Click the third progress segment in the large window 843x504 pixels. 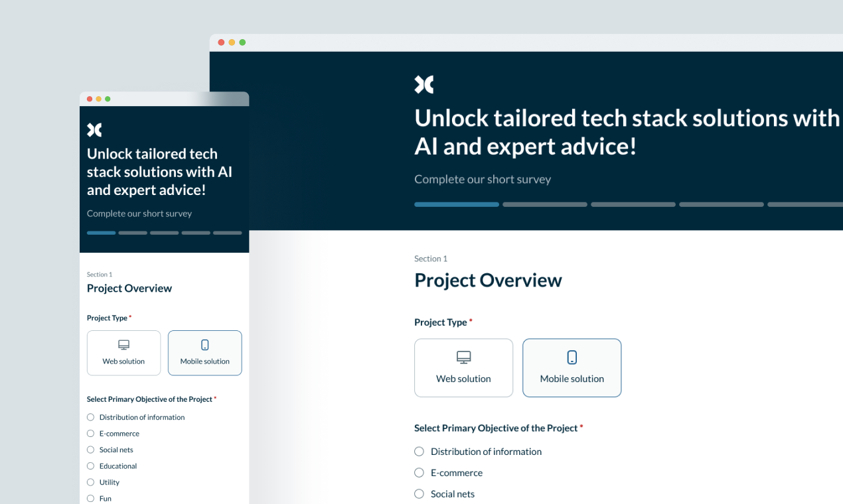633,204
